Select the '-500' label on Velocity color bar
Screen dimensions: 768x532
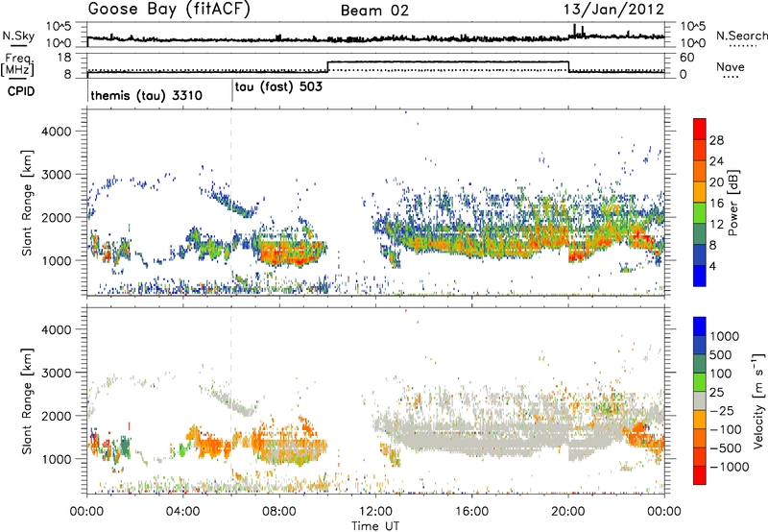[x=726, y=448]
